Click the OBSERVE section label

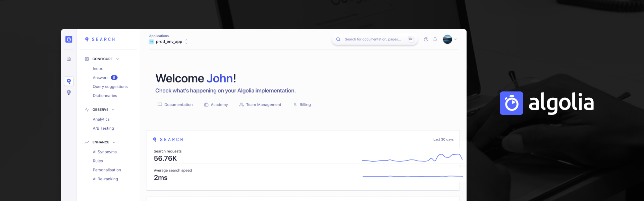[101, 110]
